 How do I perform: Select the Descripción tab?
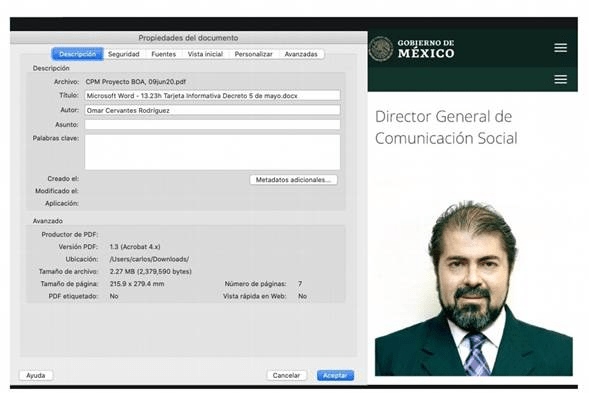tap(77, 54)
